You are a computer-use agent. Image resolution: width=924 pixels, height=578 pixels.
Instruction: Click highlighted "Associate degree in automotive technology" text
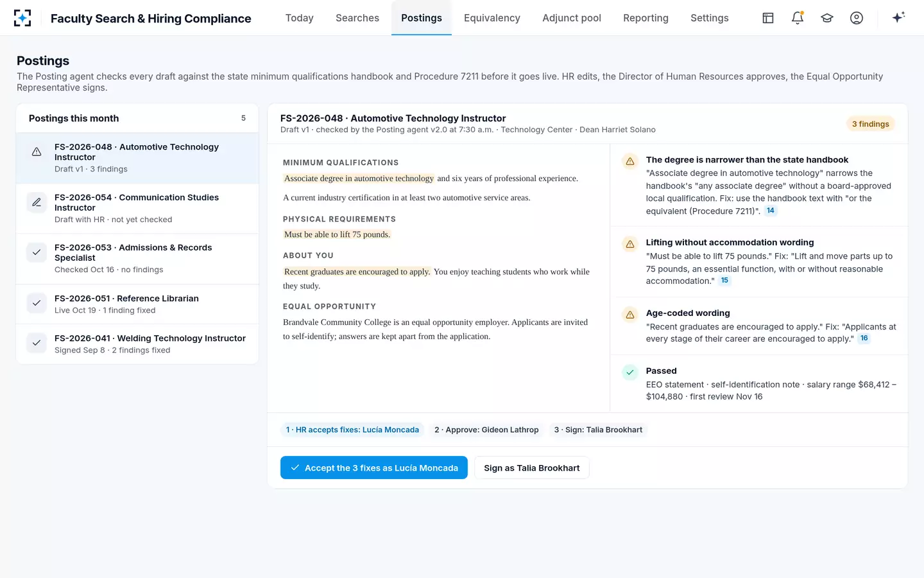pyautogui.click(x=359, y=179)
